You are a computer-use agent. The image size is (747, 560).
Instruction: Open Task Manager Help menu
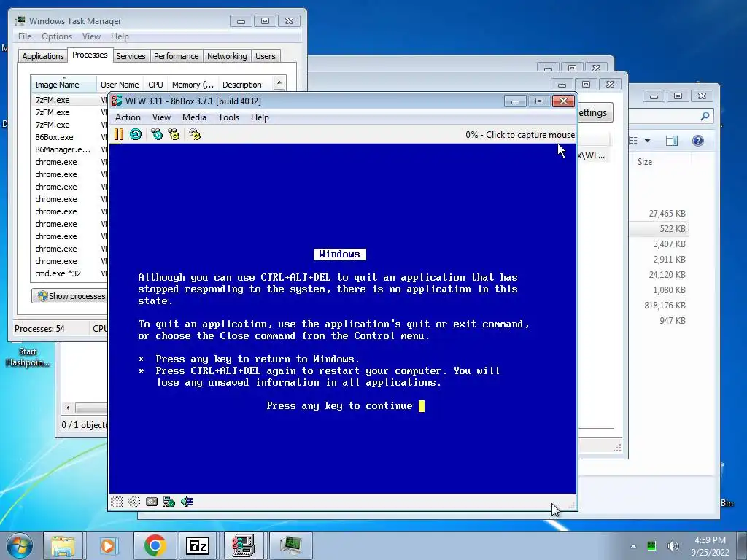coord(120,36)
